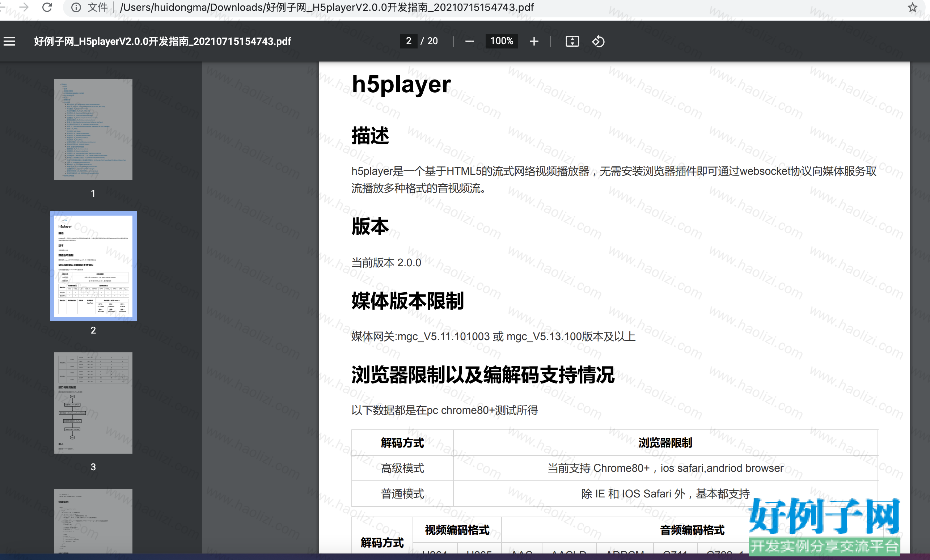Click the 版本 heading
Image resolution: width=930 pixels, height=560 pixels.
pos(370,226)
